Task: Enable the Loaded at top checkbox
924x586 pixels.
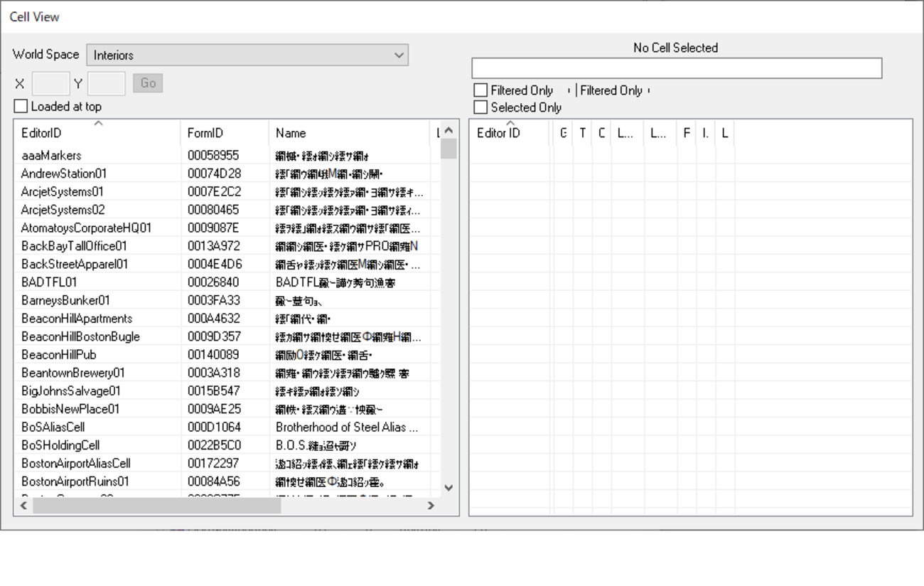Action: tap(21, 107)
